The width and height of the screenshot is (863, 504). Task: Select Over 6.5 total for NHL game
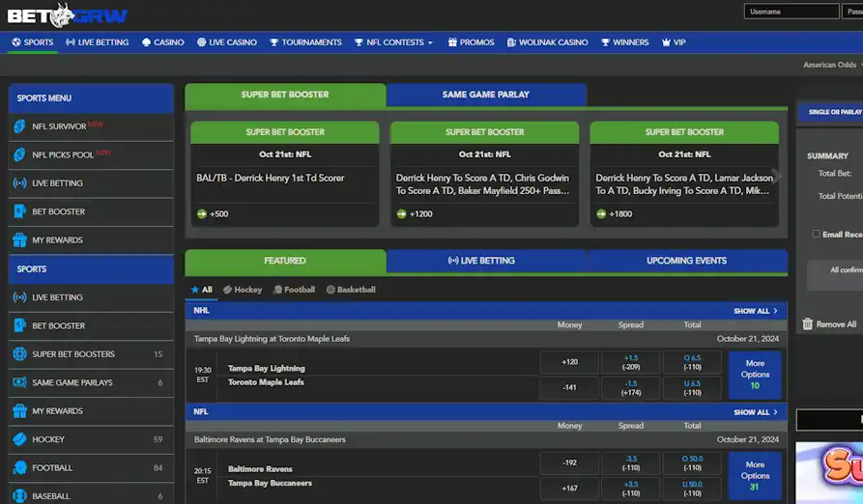pyautogui.click(x=692, y=362)
